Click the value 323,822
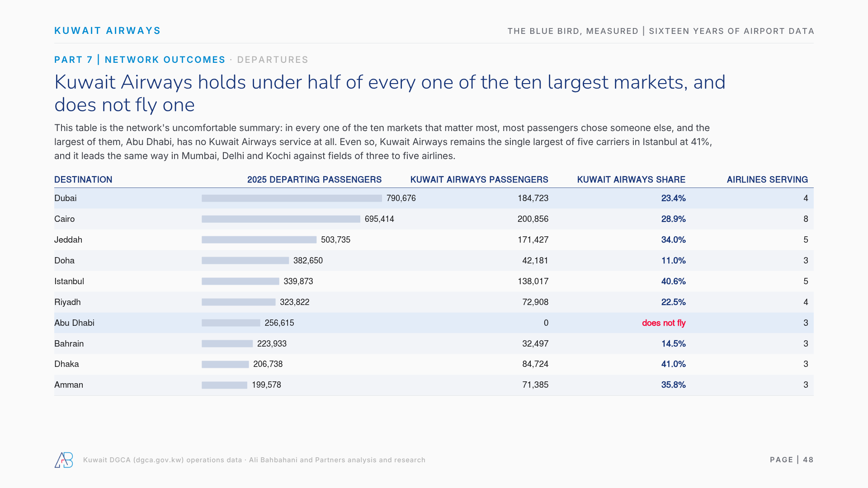The height and width of the screenshot is (488, 868). click(x=295, y=302)
